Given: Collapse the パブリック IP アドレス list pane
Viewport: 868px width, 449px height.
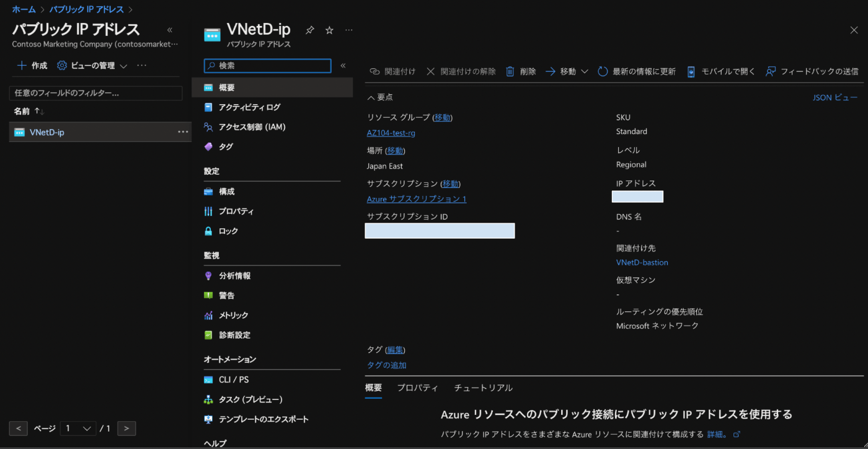Looking at the screenshot, I should (x=170, y=30).
